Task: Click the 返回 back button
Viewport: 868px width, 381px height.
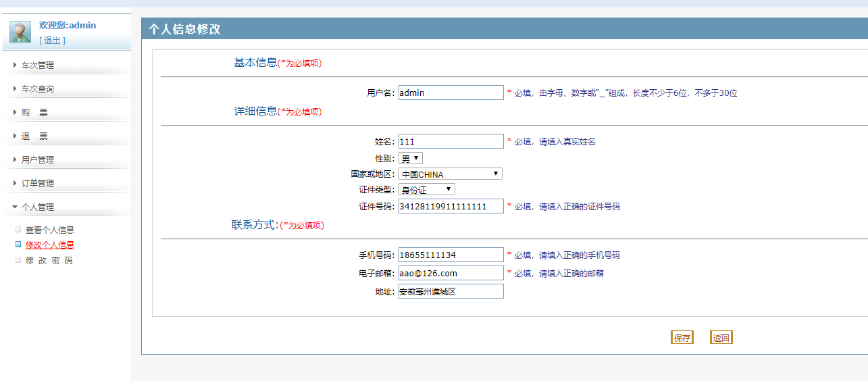Action: (x=721, y=338)
